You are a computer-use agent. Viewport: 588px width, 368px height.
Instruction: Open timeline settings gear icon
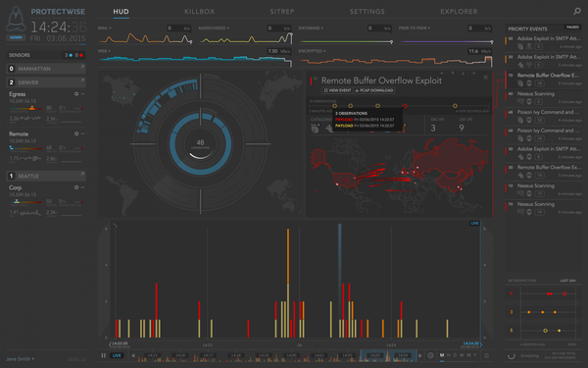tap(486, 355)
